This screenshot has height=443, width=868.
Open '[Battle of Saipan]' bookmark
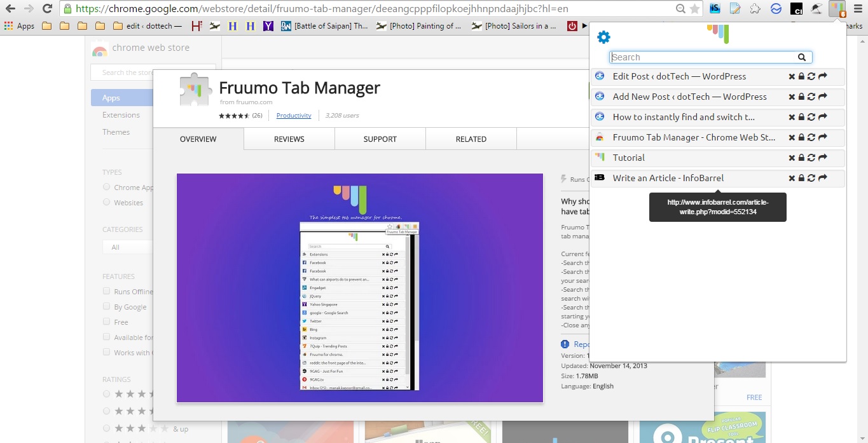click(324, 26)
